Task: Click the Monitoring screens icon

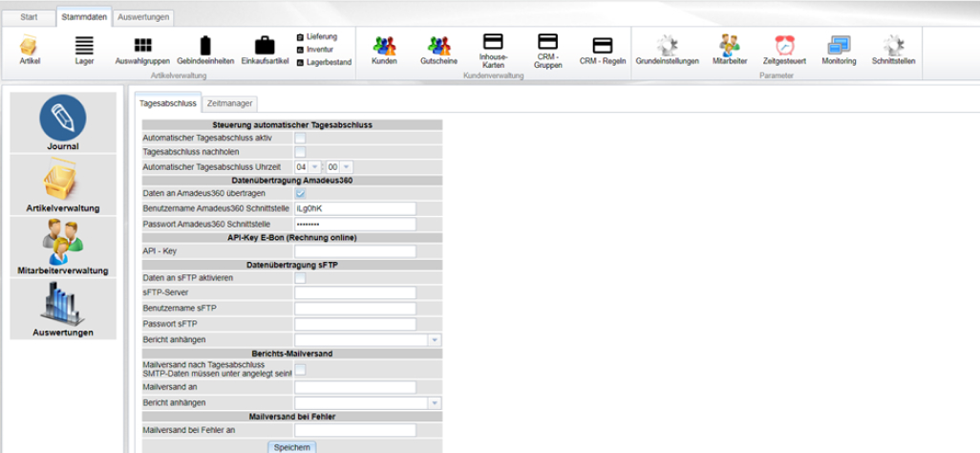Action: point(839,46)
